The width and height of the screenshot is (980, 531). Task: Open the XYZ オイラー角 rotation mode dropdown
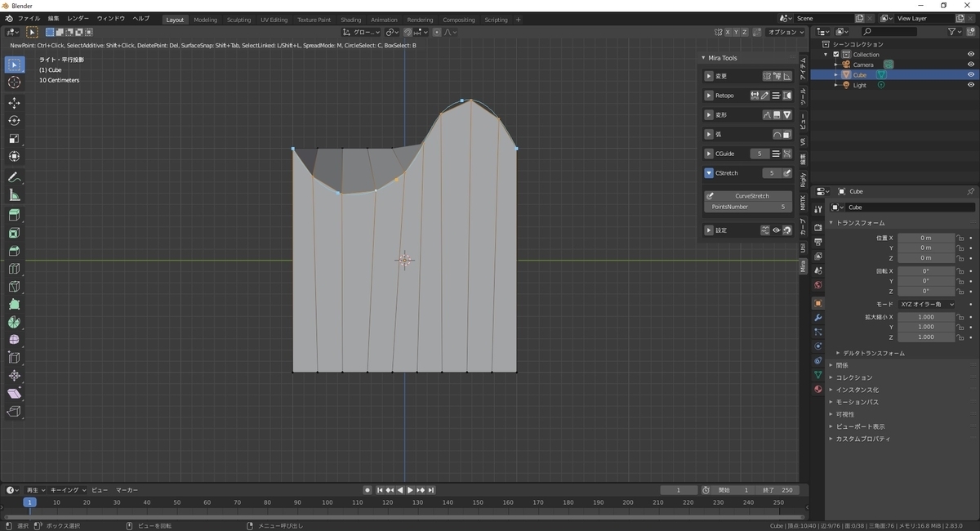(926, 304)
